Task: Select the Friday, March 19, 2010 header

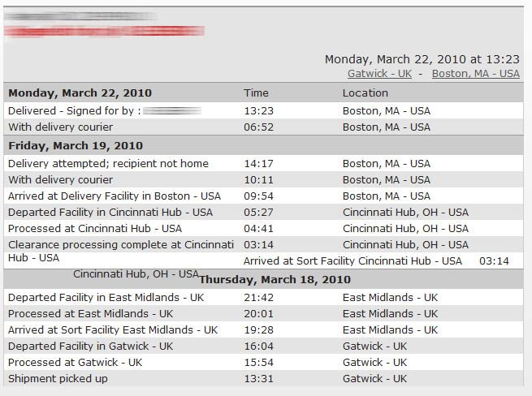Action: point(76,145)
